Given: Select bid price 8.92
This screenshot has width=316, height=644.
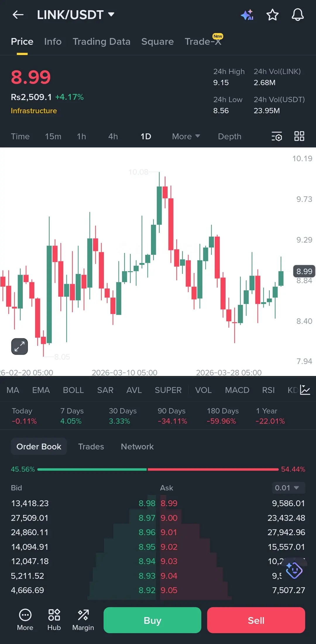Looking at the screenshot, I should pyautogui.click(x=147, y=590).
